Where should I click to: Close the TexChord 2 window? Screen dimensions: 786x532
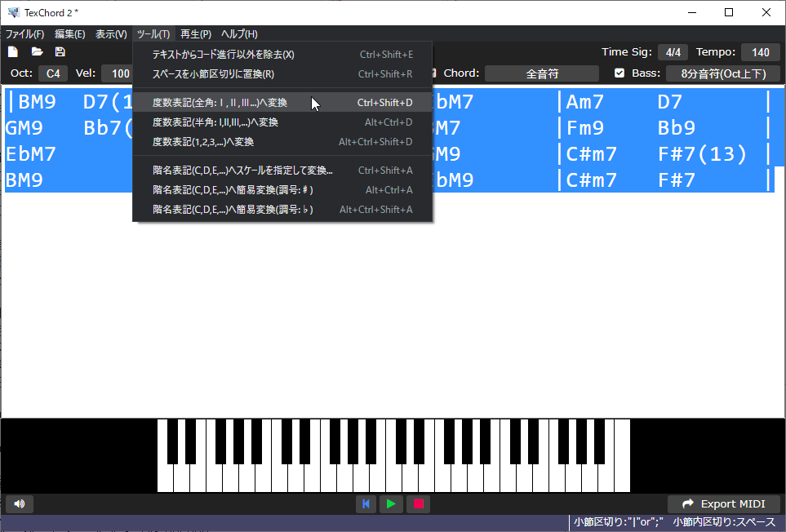click(766, 12)
